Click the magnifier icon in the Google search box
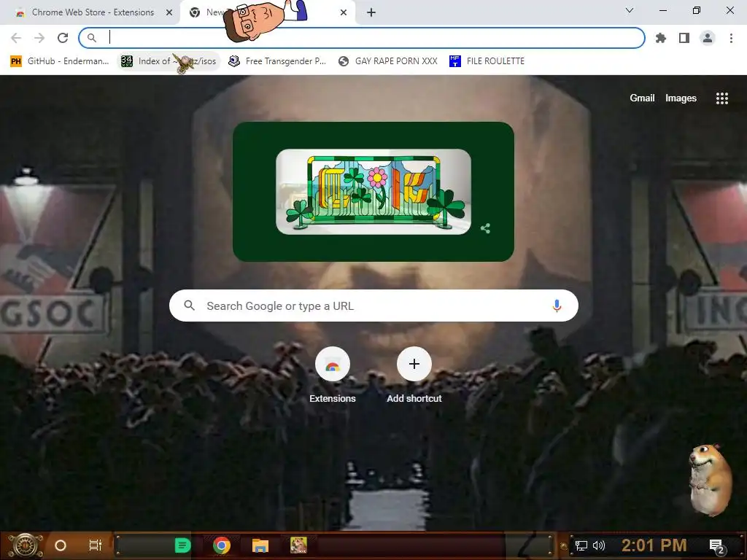Viewport: 747px width, 560px height. pos(189,306)
